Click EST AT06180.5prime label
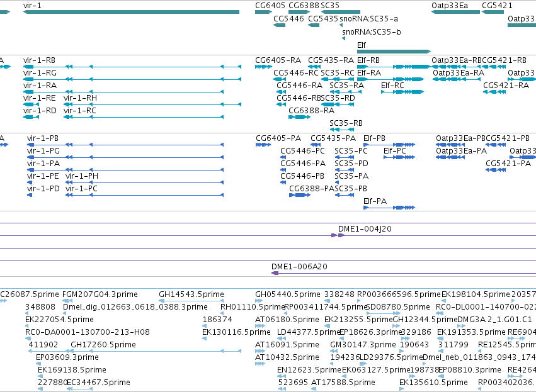Viewport: 536px width, 392px height. 287,320
